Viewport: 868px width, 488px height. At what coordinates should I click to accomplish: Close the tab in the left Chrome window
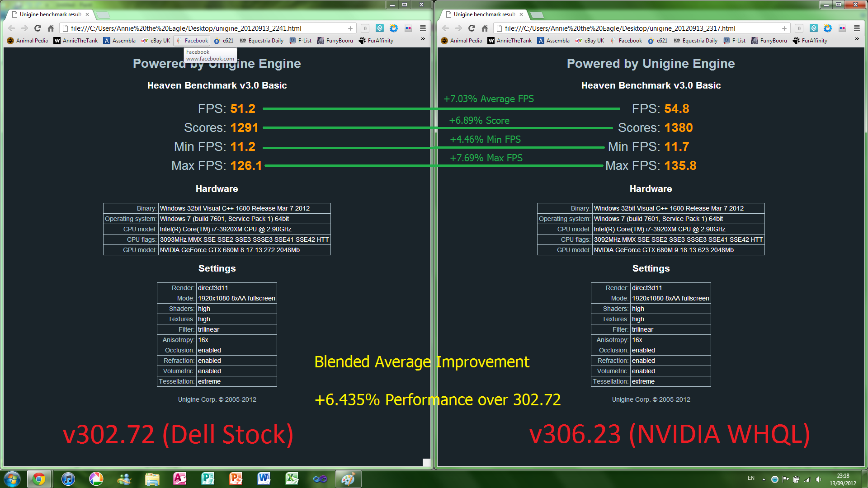(87, 14)
